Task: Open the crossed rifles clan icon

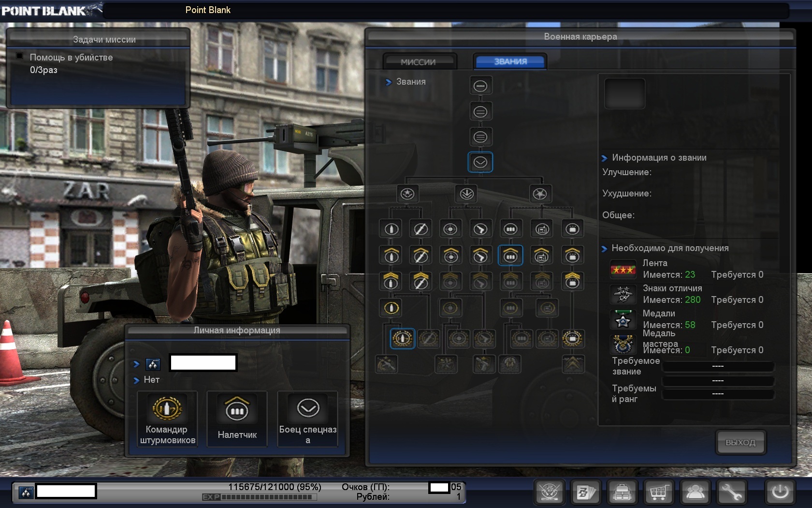Action: [x=550, y=493]
